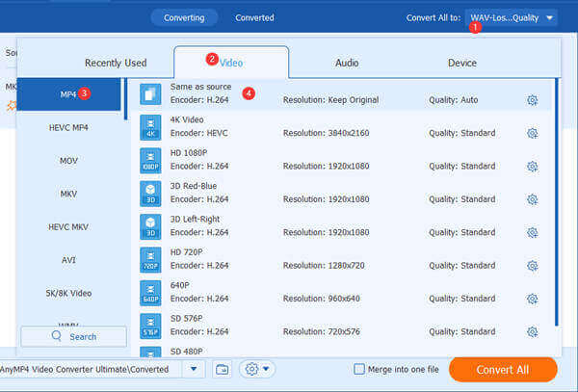Click the 640P preset icon

[x=150, y=293]
